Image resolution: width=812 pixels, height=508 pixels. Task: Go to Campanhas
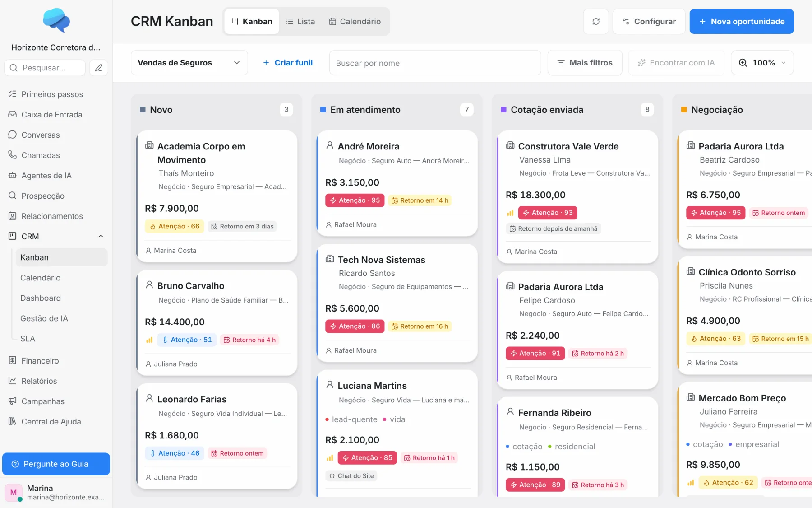point(56,401)
